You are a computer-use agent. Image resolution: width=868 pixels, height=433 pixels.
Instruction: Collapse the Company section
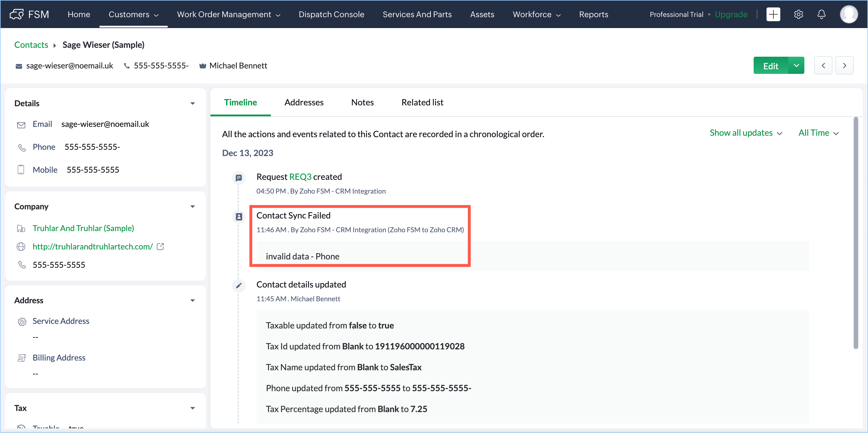192,206
